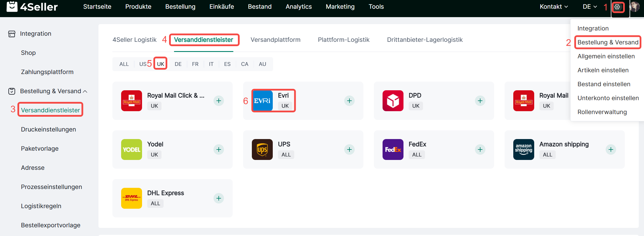
Task: Click the UPS carrier logo
Action: [262, 149]
